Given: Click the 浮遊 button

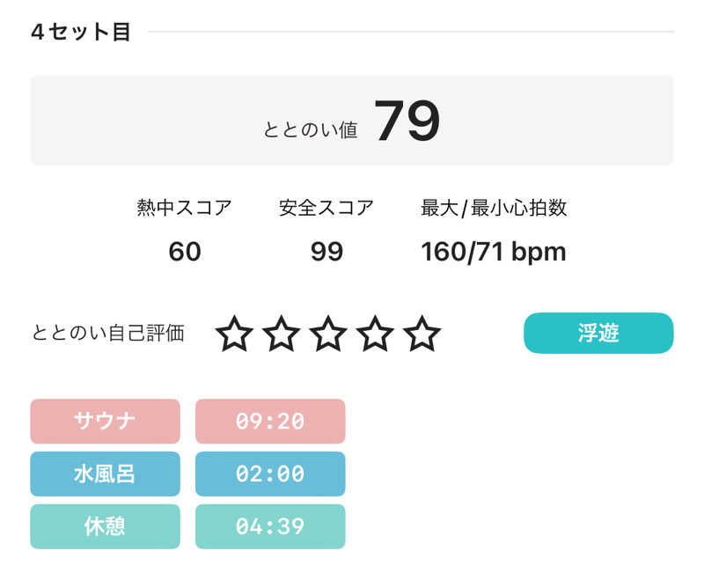Looking at the screenshot, I should pos(598,333).
